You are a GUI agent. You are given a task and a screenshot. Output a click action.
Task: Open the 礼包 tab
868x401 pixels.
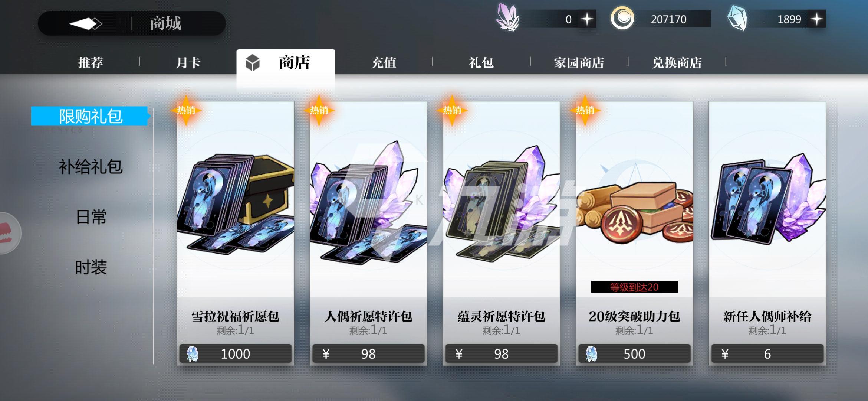[481, 62]
